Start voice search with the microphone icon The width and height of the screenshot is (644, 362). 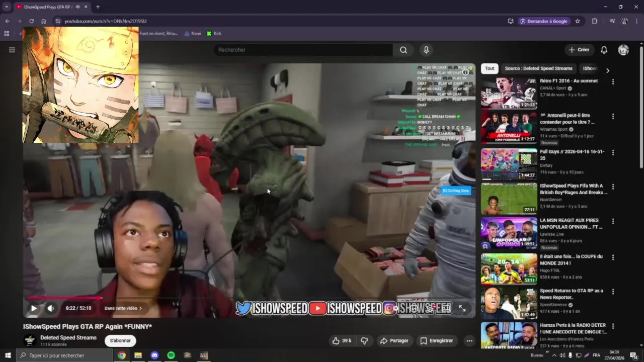pyautogui.click(x=426, y=50)
